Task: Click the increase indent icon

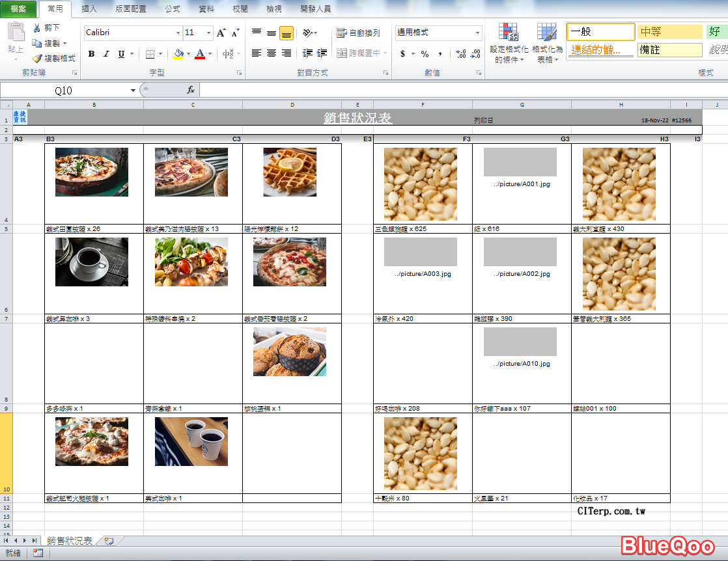Action: 322,53
